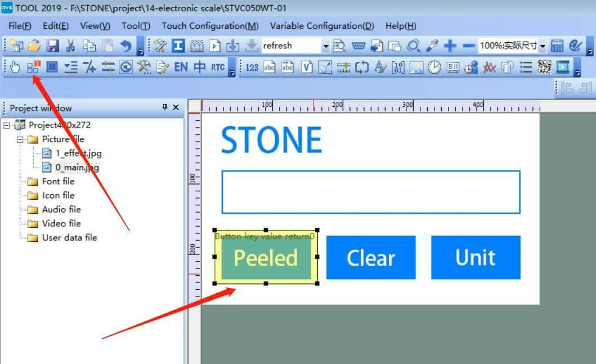The width and height of the screenshot is (596, 364).
Task: Click the solid blue square tool
Action: tap(52, 68)
